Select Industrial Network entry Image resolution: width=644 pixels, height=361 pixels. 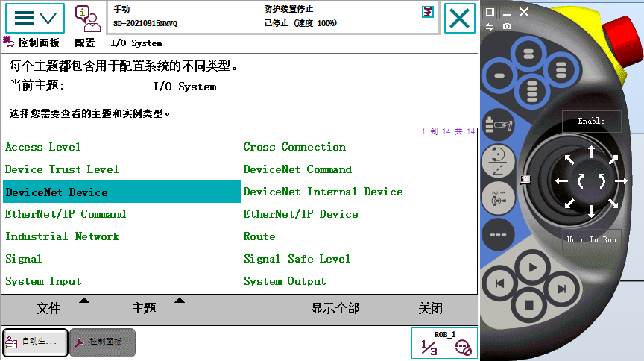point(62,236)
